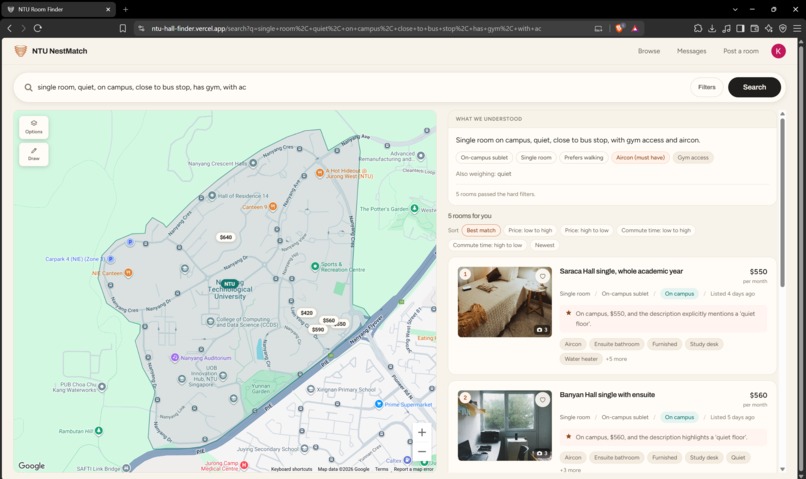Click Canteen 9 restaurant pin on map

pos(273,207)
